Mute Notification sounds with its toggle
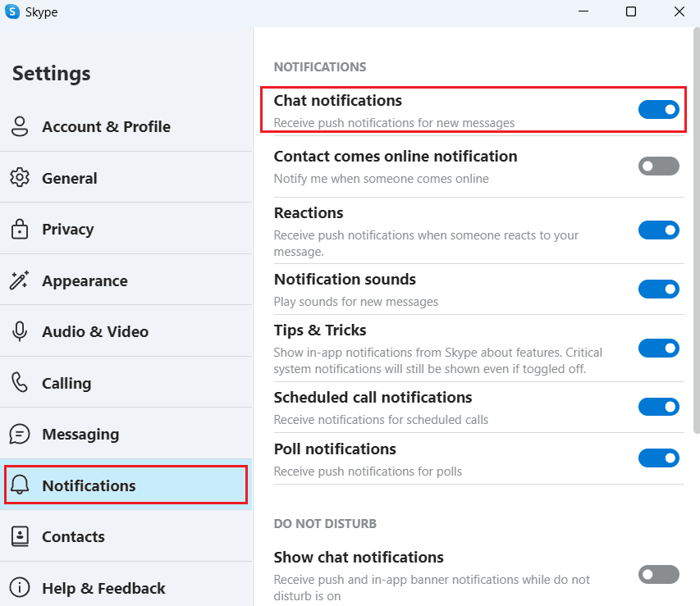This screenshot has width=700, height=606. coord(658,289)
